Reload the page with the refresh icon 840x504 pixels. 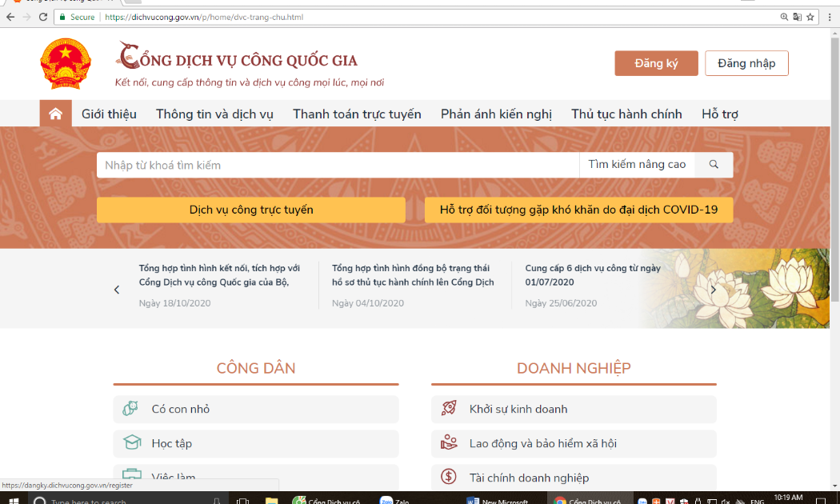[x=43, y=17]
